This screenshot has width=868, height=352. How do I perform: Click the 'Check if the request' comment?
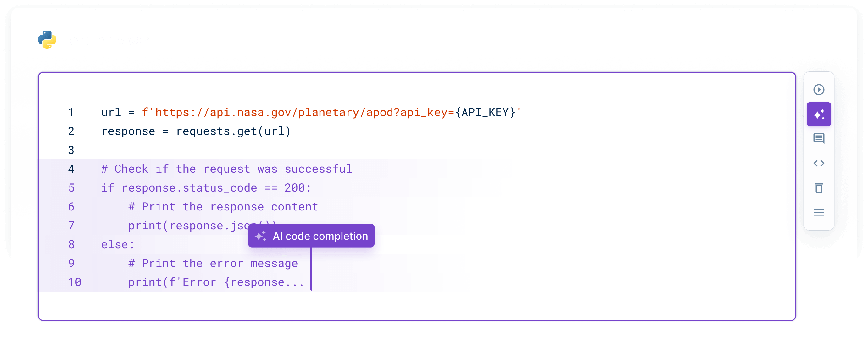click(226, 169)
